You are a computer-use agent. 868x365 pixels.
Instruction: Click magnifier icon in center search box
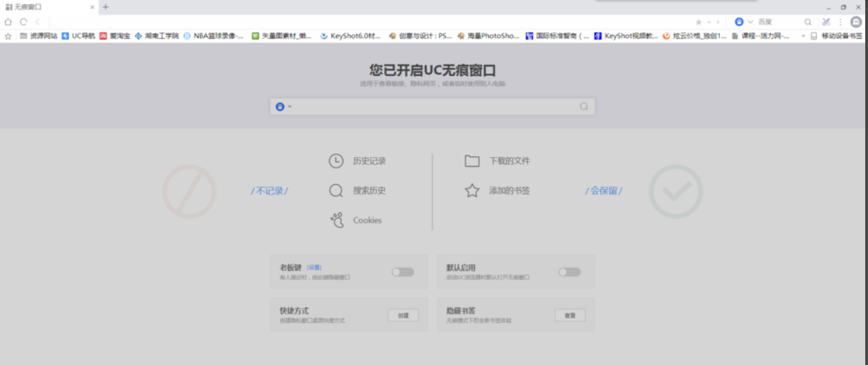[584, 106]
